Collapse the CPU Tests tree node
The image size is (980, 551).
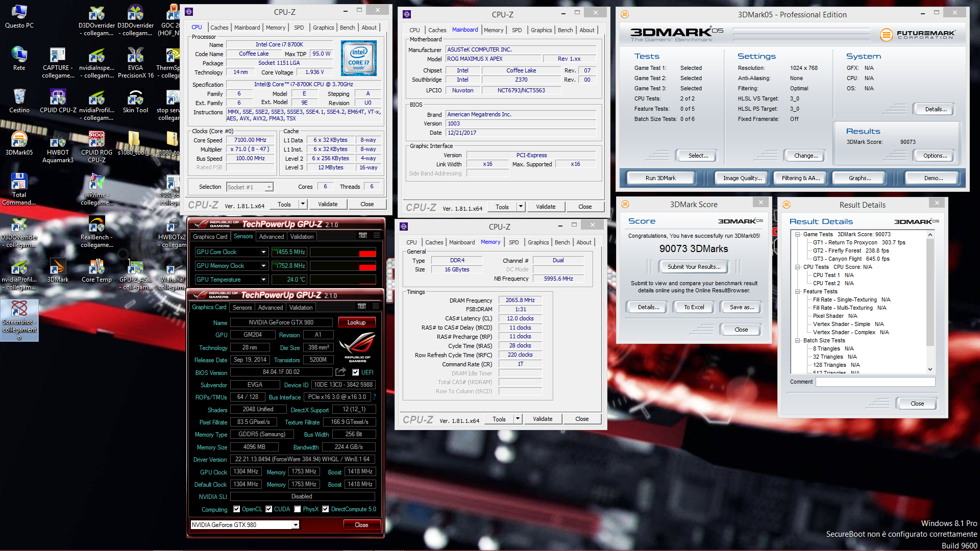[798, 267]
